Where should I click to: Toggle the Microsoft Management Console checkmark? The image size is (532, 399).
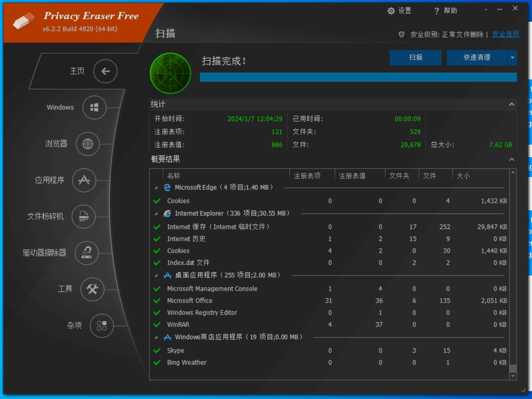(157, 289)
